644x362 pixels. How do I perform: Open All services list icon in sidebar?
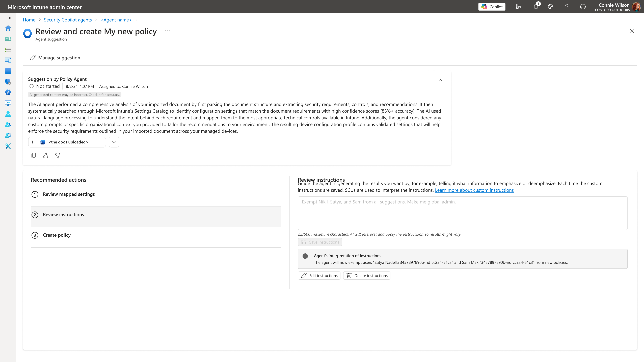pyautogui.click(x=8, y=49)
